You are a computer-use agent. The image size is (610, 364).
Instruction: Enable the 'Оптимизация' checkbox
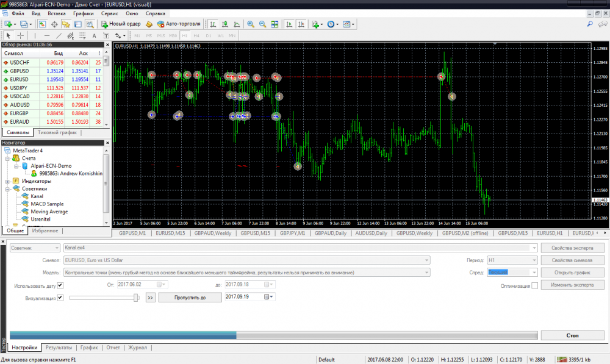click(535, 286)
